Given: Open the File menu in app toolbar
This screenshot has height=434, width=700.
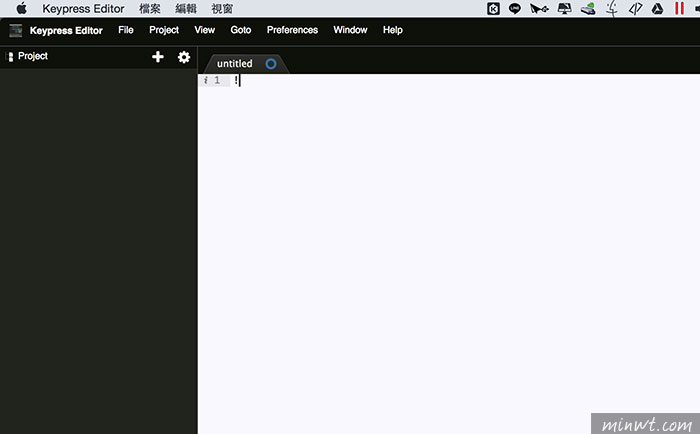Looking at the screenshot, I should pyautogui.click(x=125, y=30).
